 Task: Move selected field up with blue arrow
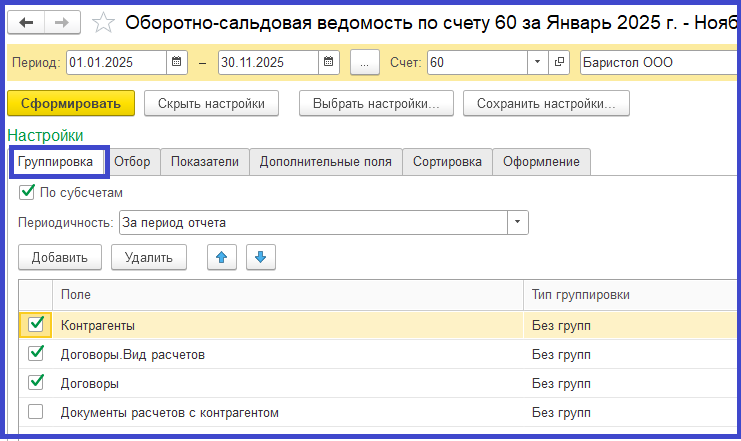[x=222, y=257]
